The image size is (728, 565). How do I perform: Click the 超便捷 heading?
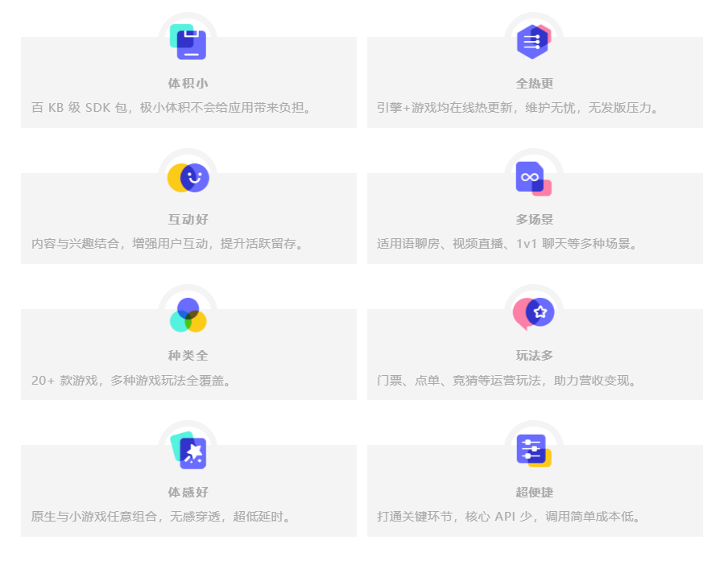[535, 493]
